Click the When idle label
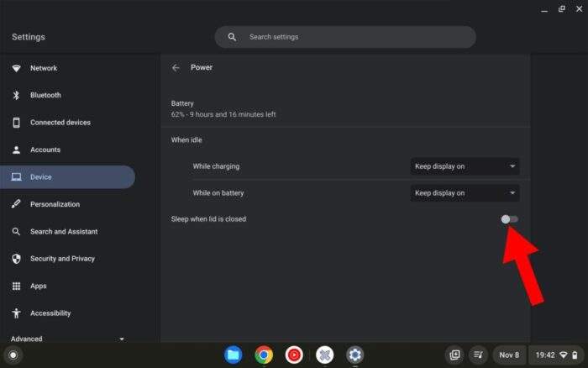The height and width of the screenshot is (368, 588). (x=186, y=140)
